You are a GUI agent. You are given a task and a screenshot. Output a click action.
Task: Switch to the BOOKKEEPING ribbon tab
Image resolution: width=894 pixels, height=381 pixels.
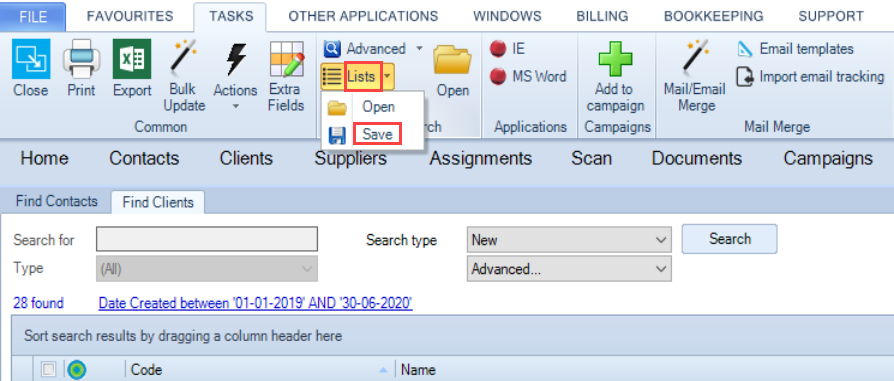pyautogui.click(x=713, y=17)
